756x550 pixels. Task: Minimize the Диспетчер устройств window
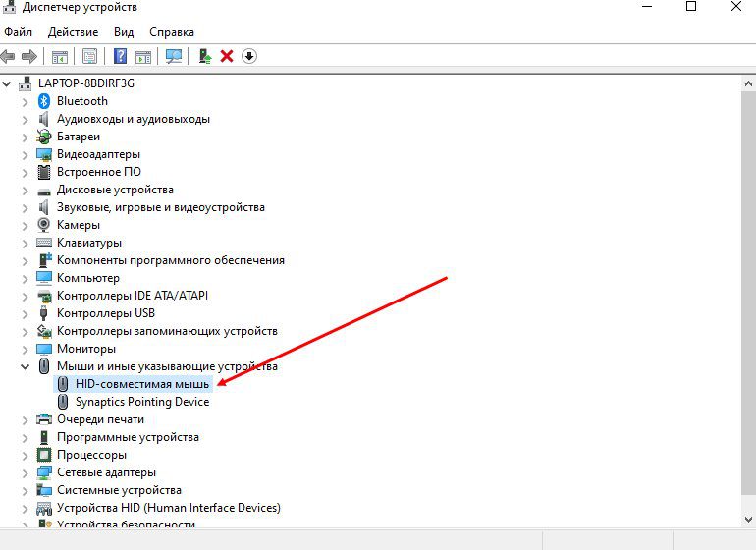tap(647, 6)
